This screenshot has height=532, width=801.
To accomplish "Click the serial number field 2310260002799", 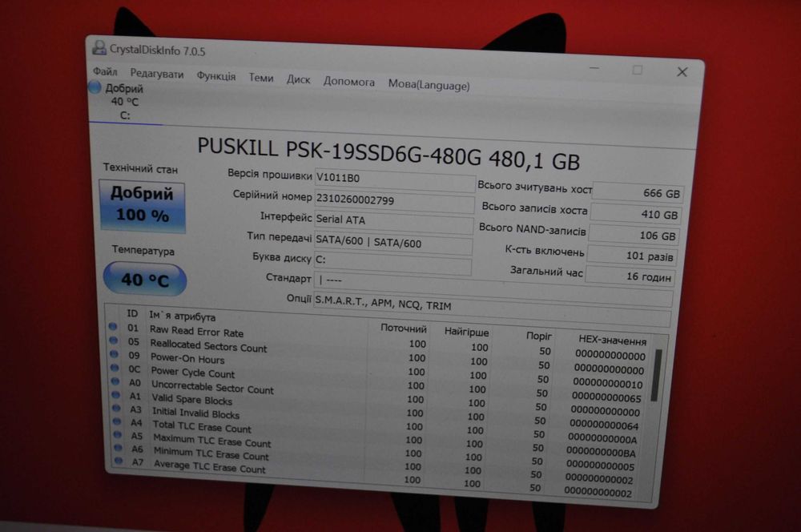I will click(x=394, y=201).
